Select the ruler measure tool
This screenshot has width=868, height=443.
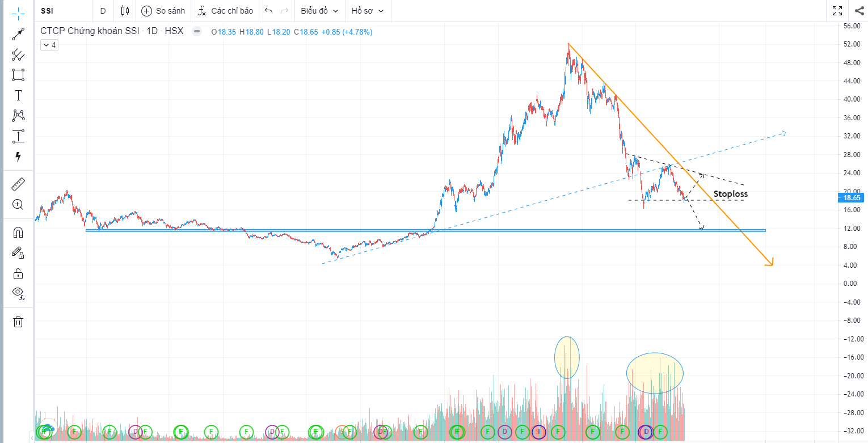[x=18, y=184]
